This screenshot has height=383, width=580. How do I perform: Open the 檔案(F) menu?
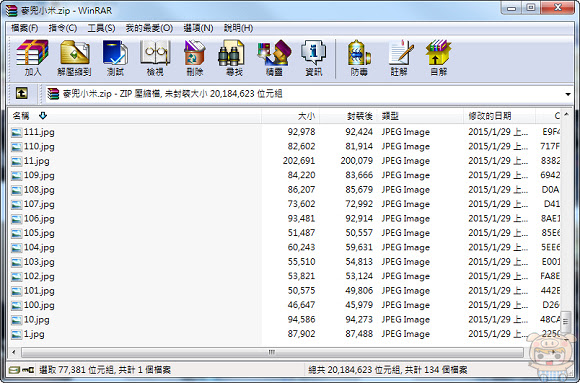point(24,28)
